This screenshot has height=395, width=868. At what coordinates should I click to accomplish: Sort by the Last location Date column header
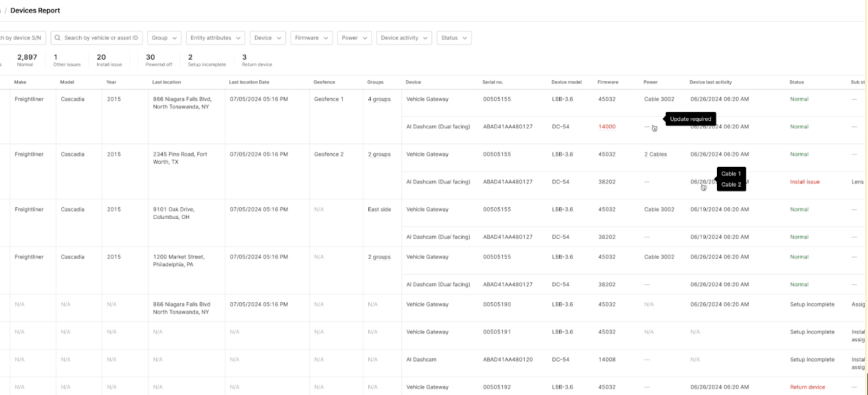tap(248, 82)
